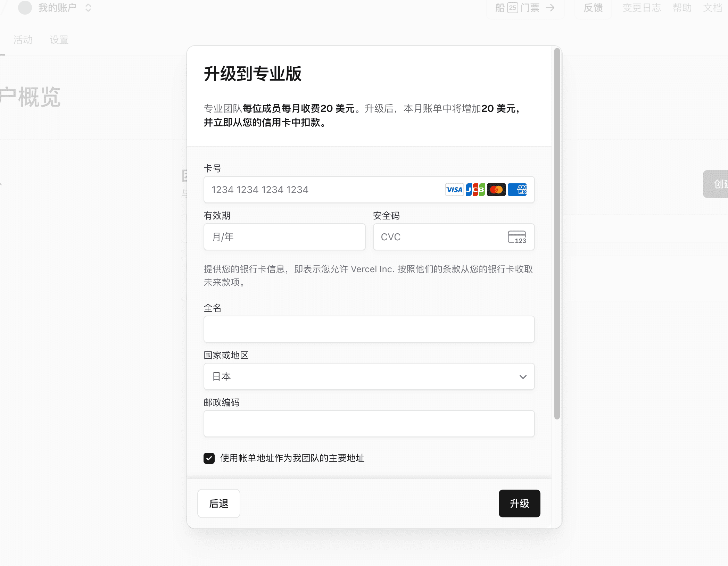Switch to the 设置 tab
This screenshot has height=566, width=728.
[59, 40]
